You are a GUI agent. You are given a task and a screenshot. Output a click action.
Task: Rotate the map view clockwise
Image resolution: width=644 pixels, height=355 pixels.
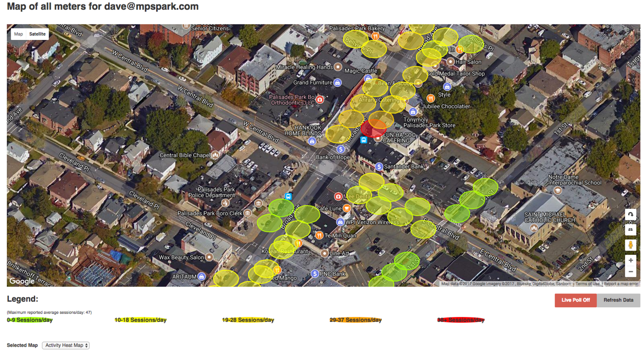pyautogui.click(x=630, y=214)
